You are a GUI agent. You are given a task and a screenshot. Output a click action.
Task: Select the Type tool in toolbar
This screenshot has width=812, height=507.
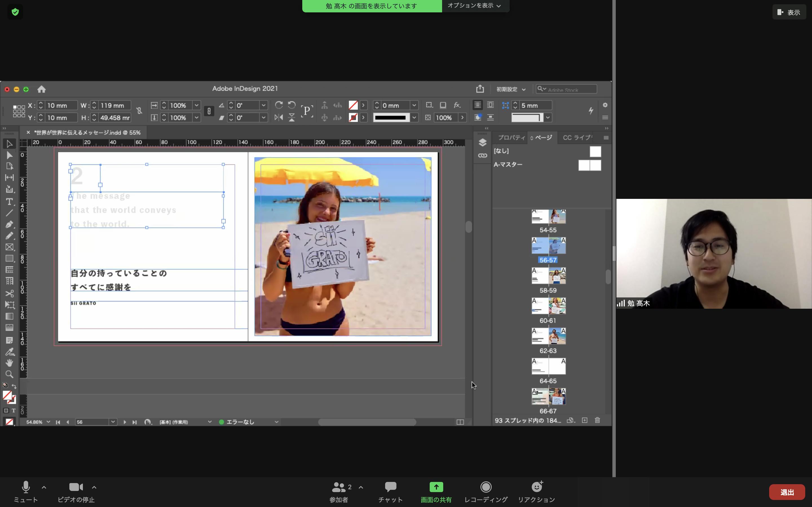click(x=9, y=201)
